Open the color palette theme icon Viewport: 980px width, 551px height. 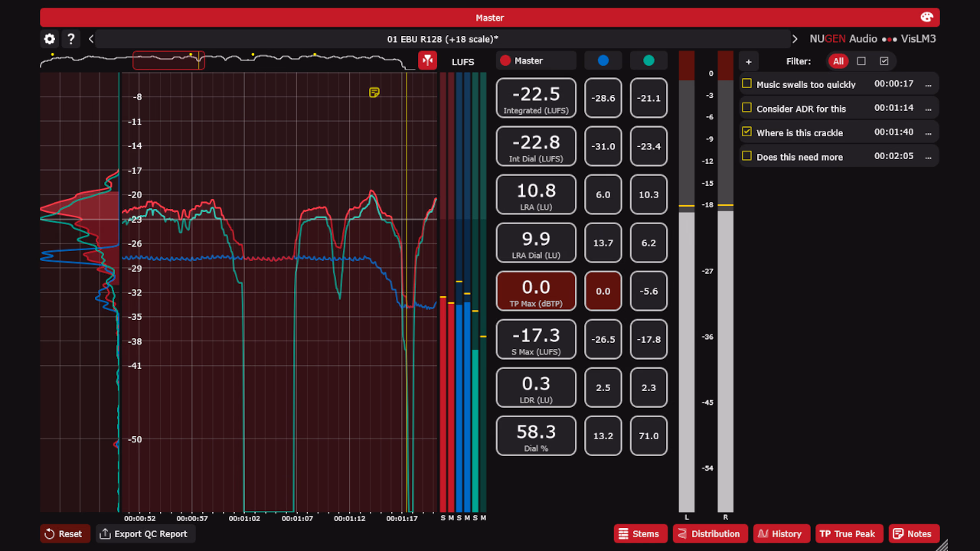tap(926, 18)
